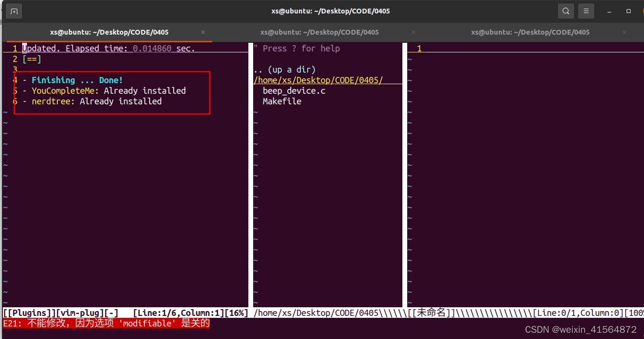This screenshot has height=339, width=644.
Task: Click the CSDN weixin_41564872 watermark link
Action: [x=580, y=329]
